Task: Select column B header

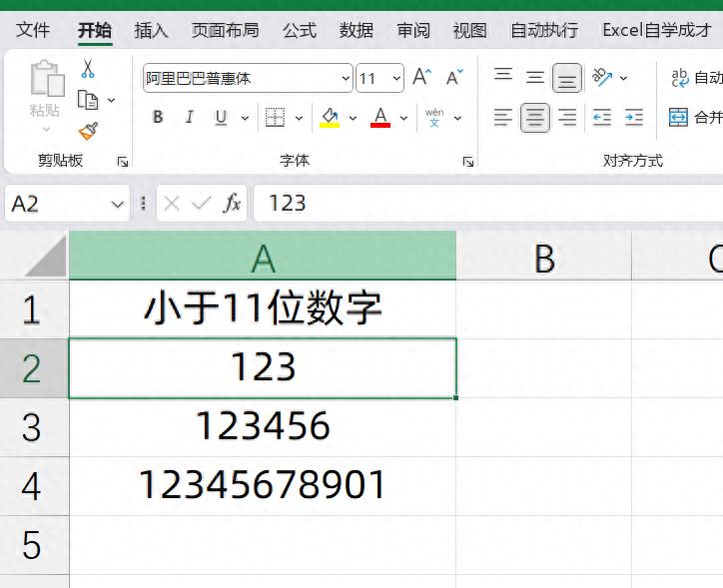Action: tap(544, 256)
